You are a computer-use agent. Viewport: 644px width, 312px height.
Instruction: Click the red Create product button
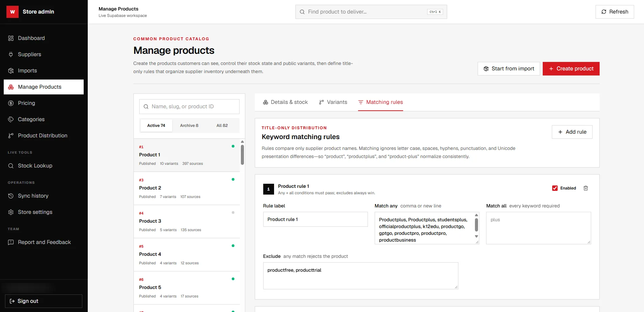571,69
